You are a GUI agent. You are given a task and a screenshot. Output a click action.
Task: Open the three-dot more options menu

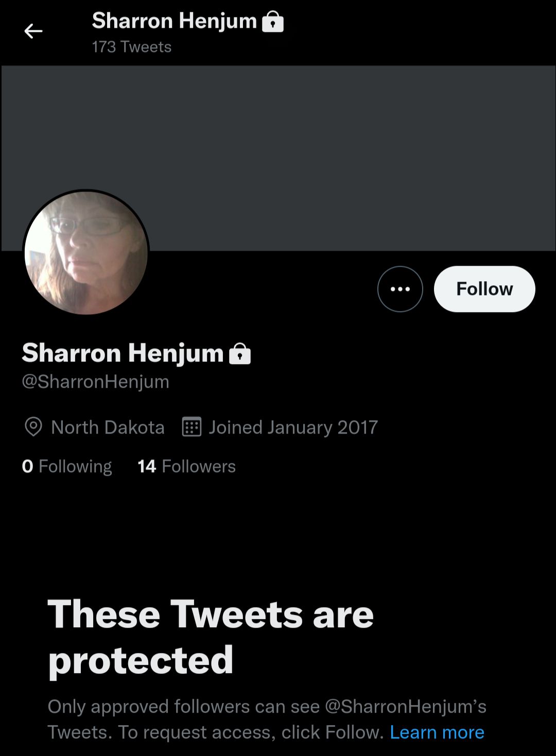point(400,289)
